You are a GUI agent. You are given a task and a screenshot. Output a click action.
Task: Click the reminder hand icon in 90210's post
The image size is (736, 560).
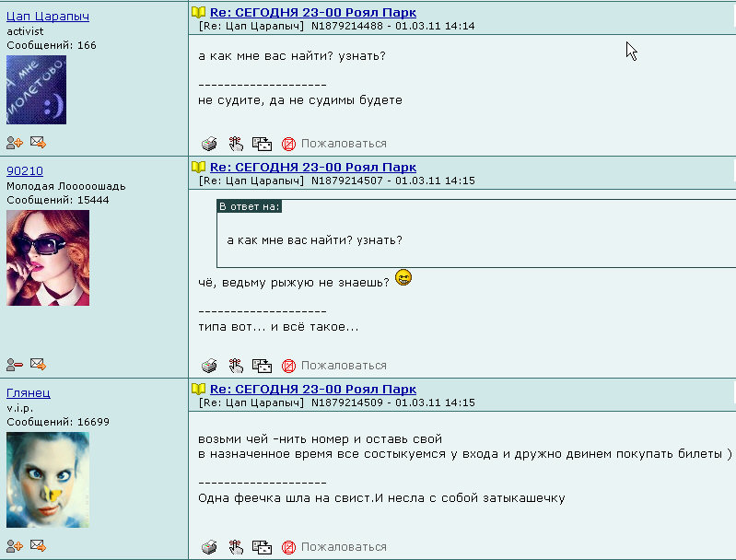pos(236,366)
